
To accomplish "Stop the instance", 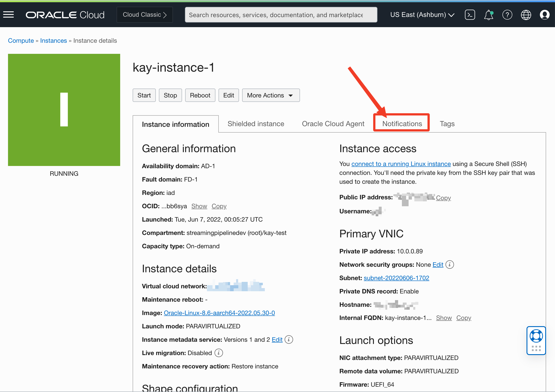I will 170,95.
